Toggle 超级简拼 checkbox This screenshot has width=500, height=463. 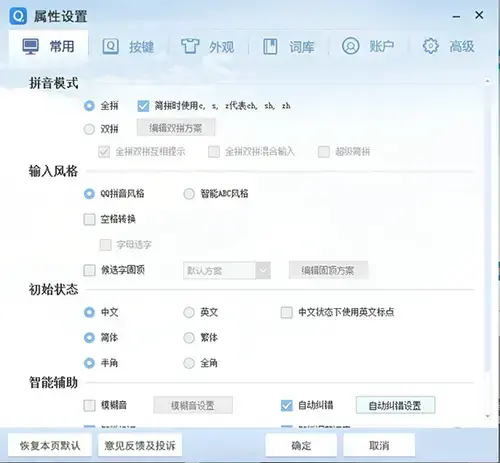pos(324,152)
